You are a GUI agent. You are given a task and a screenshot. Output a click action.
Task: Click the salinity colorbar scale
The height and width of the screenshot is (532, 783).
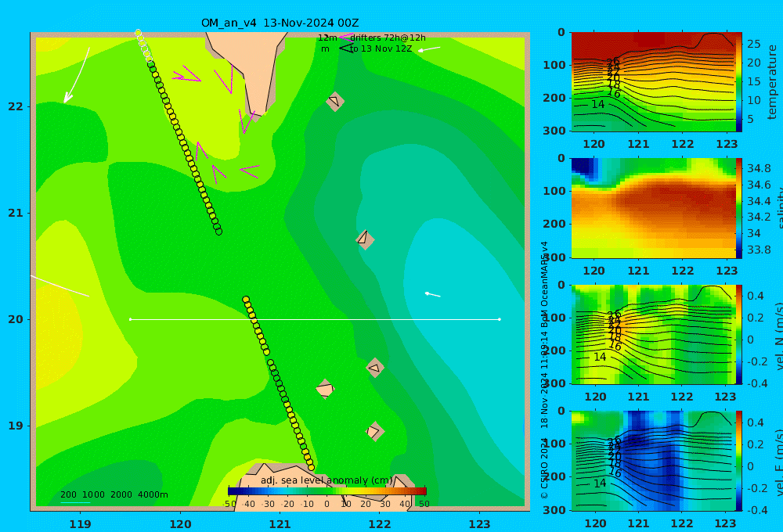(739, 208)
